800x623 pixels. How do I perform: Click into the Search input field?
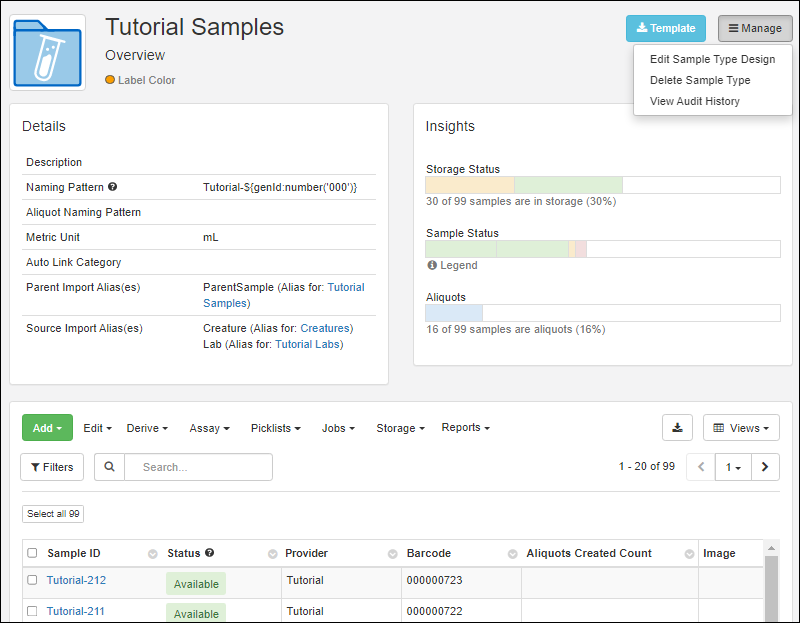coord(200,467)
